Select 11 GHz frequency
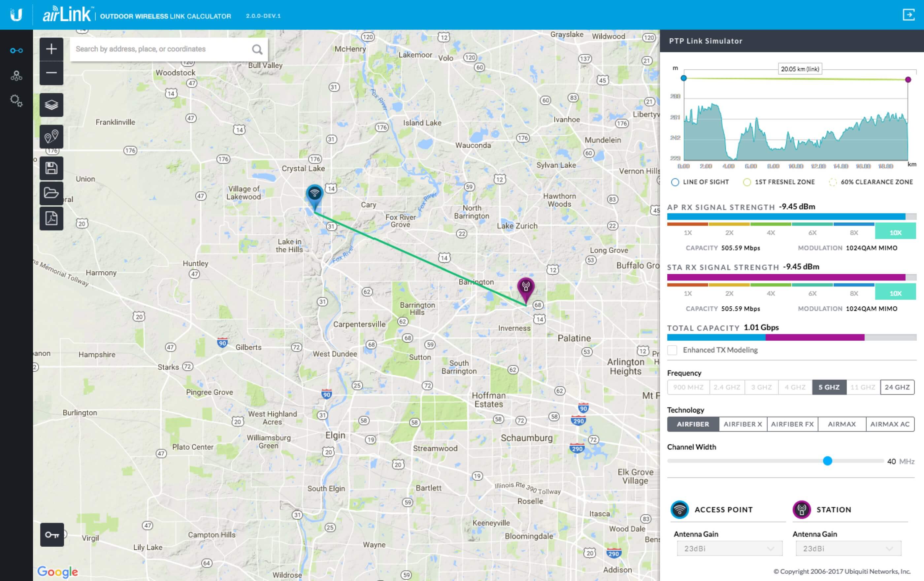This screenshot has width=924, height=581. (x=863, y=387)
